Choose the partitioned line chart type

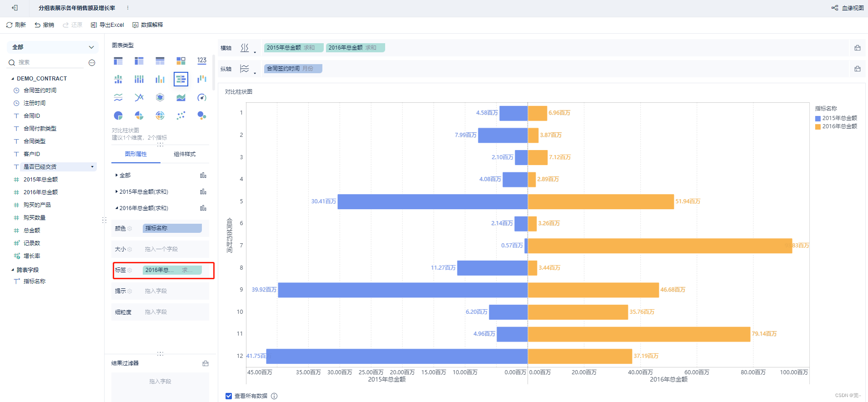pos(118,97)
